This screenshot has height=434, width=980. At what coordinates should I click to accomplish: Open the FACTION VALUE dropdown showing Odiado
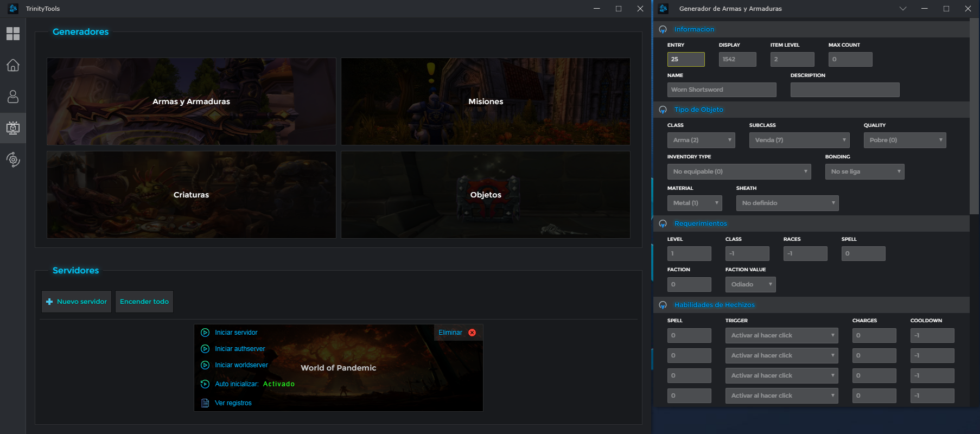pos(750,284)
